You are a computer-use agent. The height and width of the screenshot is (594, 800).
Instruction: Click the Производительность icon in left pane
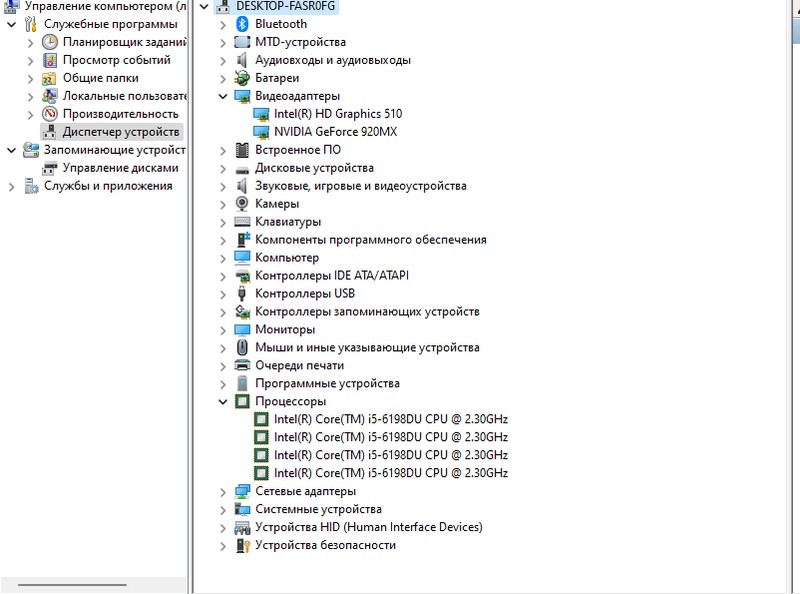[x=50, y=114]
